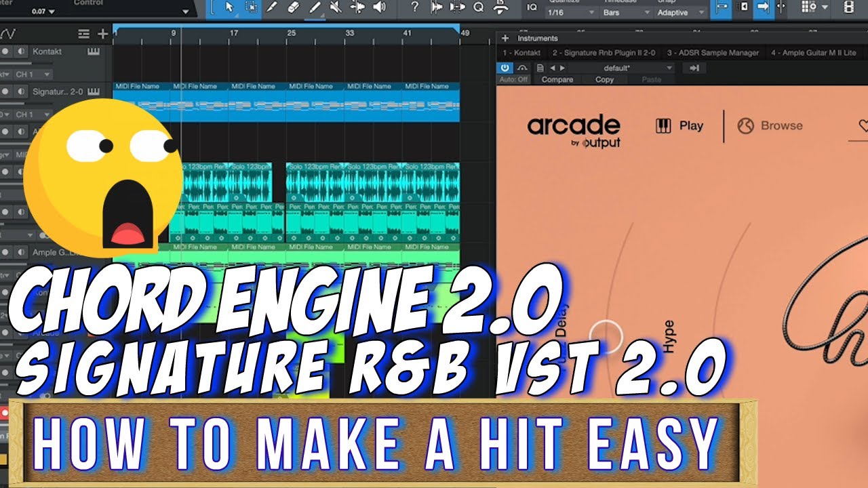Arm record on the Kontakt track
868x488 pixels.
[5, 52]
